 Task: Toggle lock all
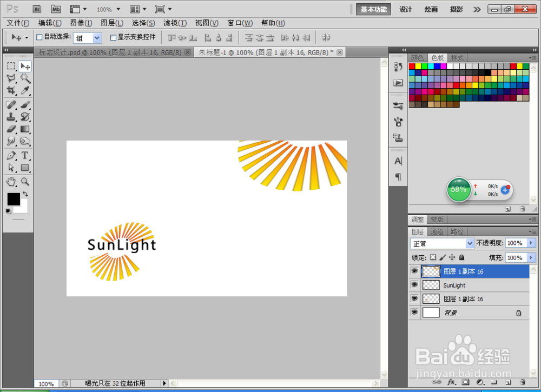point(461,257)
